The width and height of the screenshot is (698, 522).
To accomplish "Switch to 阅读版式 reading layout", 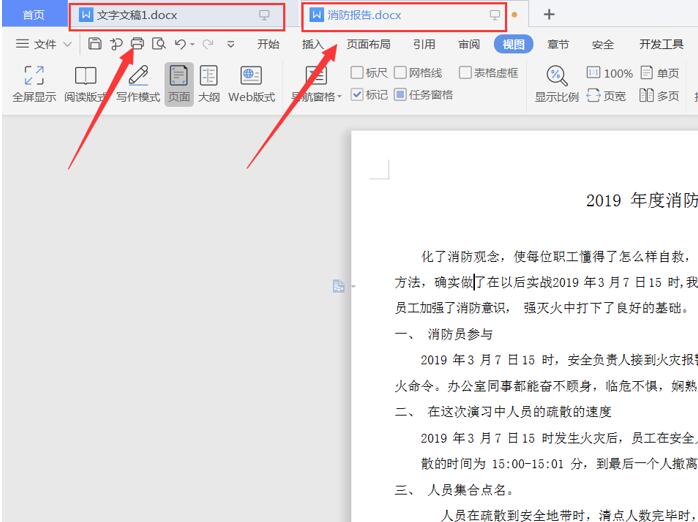I will [85, 84].
